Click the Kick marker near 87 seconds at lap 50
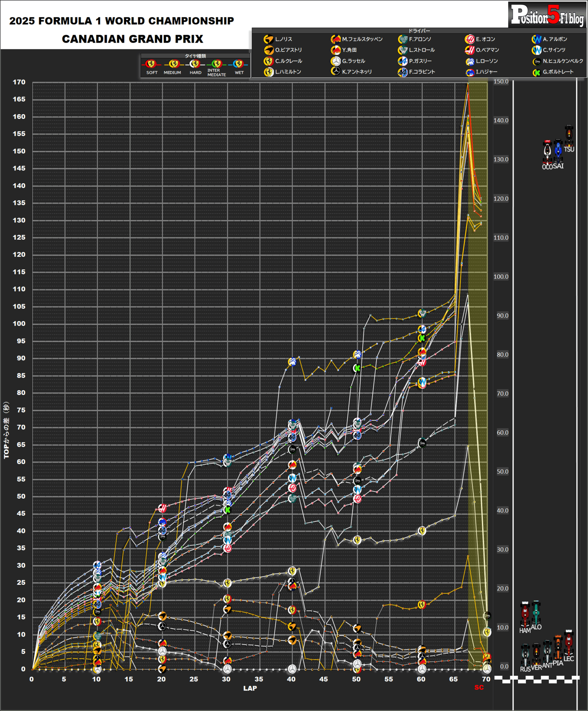 coord(357,368)
